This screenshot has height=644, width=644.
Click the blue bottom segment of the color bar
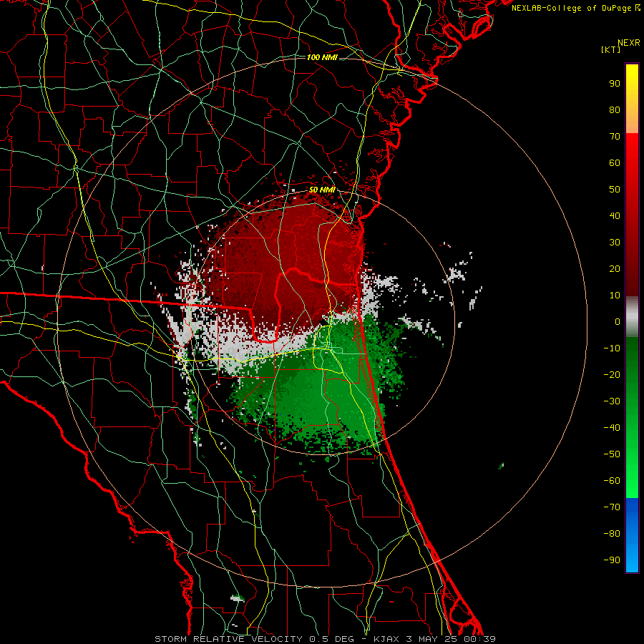coord(632,535)
